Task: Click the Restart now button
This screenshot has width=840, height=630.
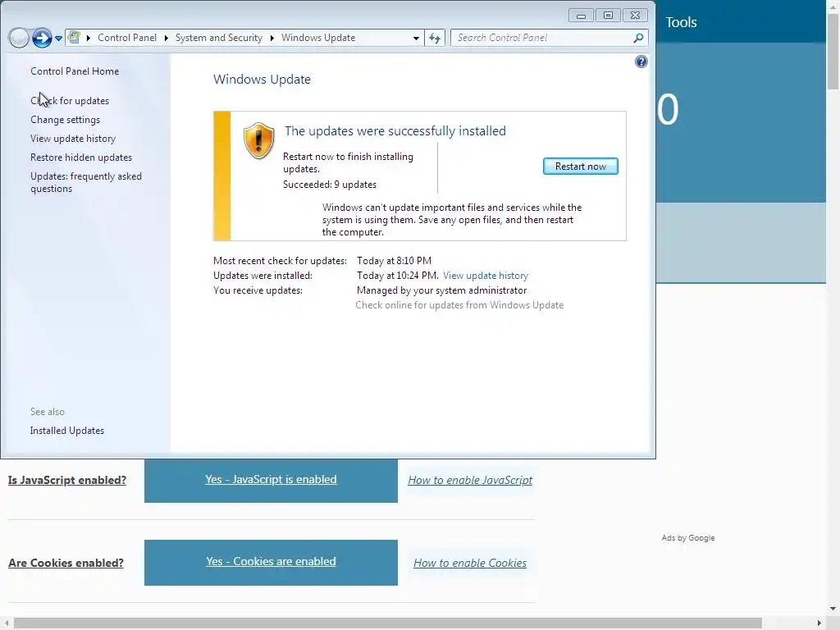Action: (x=580, y=166)
